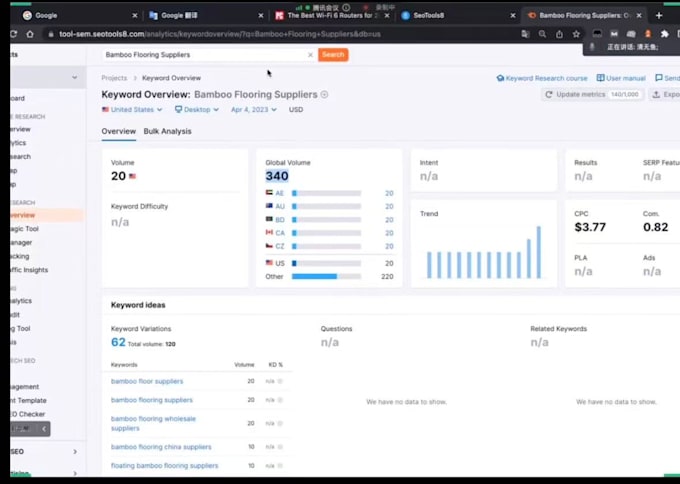Screen dimensions: 680x484
Task: Open the Desktop device dropdown
Action: [x=197, y=109]
